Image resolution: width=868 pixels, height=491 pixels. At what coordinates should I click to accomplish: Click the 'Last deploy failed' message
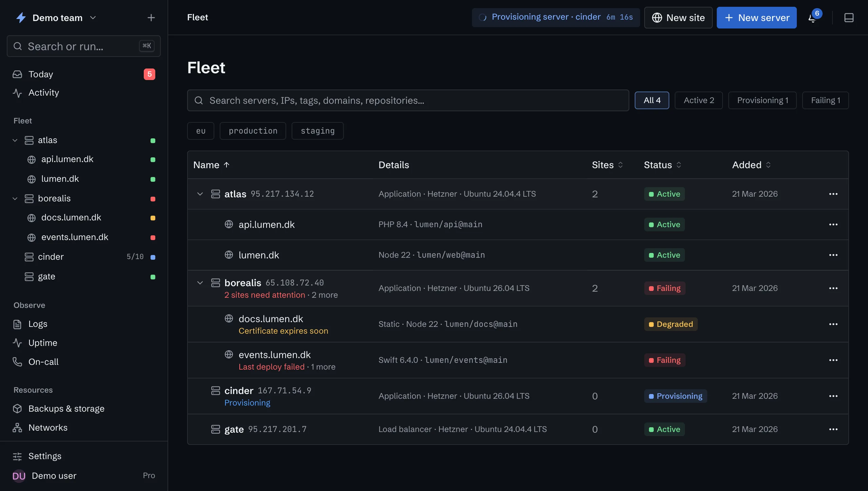point(272,367)
